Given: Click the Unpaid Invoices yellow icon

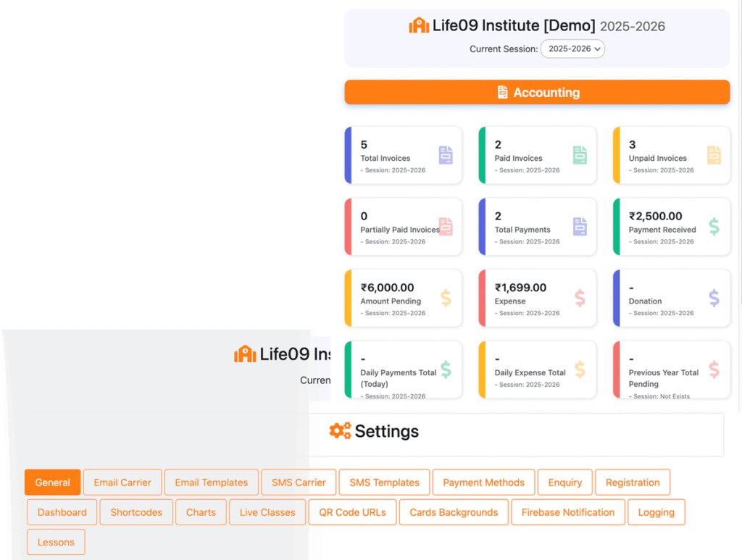Looking at the screenshot, I should [714, 155].
